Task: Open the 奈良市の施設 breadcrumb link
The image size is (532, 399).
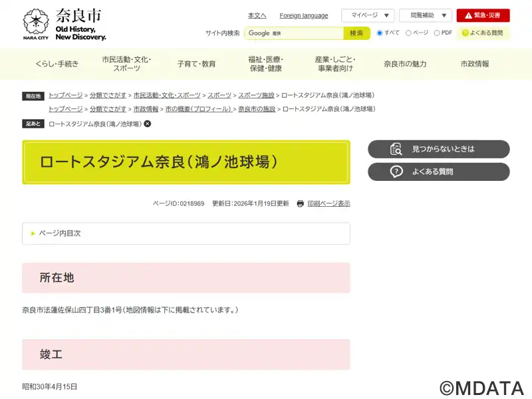Action: click(257, 109)
